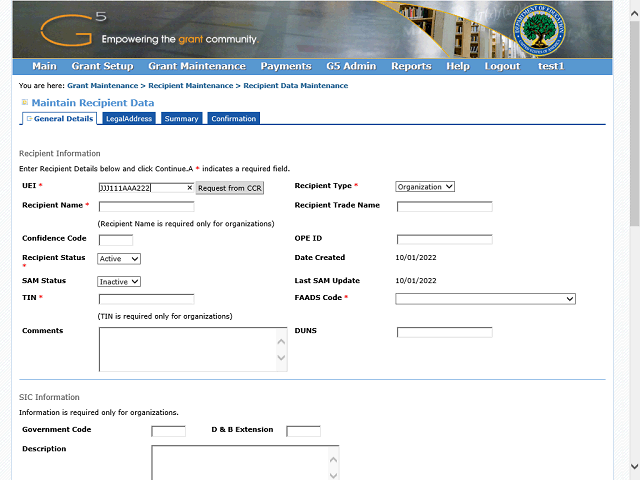The height and width of the screenshot is (480, 640).
Task: Click the D & B Extension field
Action: [x=303, y=431]
